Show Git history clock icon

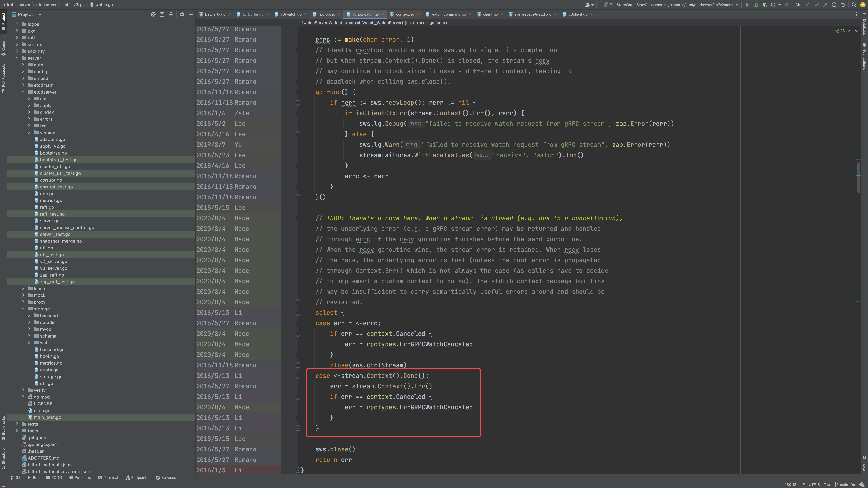click(834, 5)
